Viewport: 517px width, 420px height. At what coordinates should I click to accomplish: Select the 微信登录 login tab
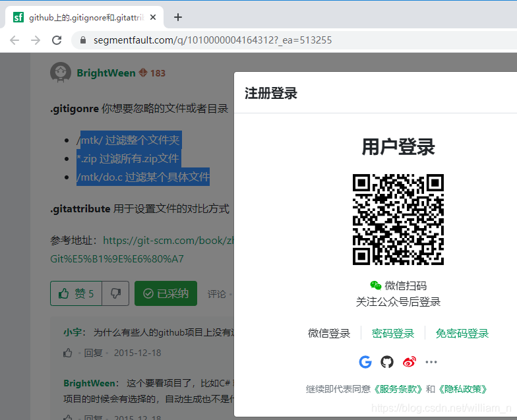tap(329, 334)
